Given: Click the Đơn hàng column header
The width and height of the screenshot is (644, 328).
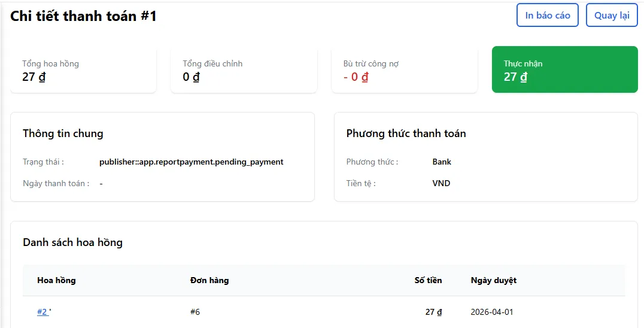Looking at the screenshot, I should click(209, 280).
